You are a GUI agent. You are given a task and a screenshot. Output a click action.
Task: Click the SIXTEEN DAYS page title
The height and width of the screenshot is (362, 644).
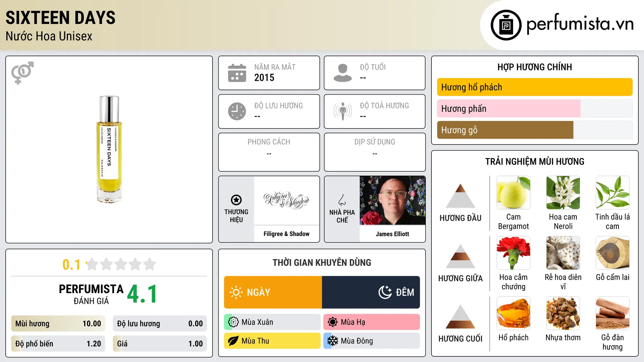pos(60,18)
